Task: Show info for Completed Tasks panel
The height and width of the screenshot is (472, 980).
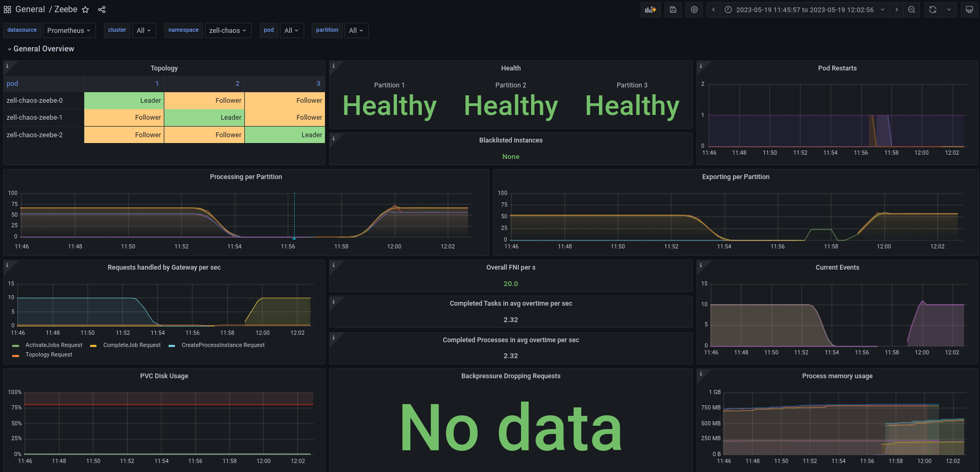Action: pos(333,301)
